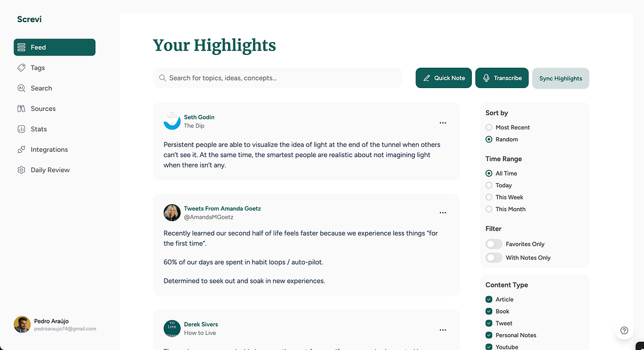Click the search topics input field
644x350 pixels.
coord(278,78)
